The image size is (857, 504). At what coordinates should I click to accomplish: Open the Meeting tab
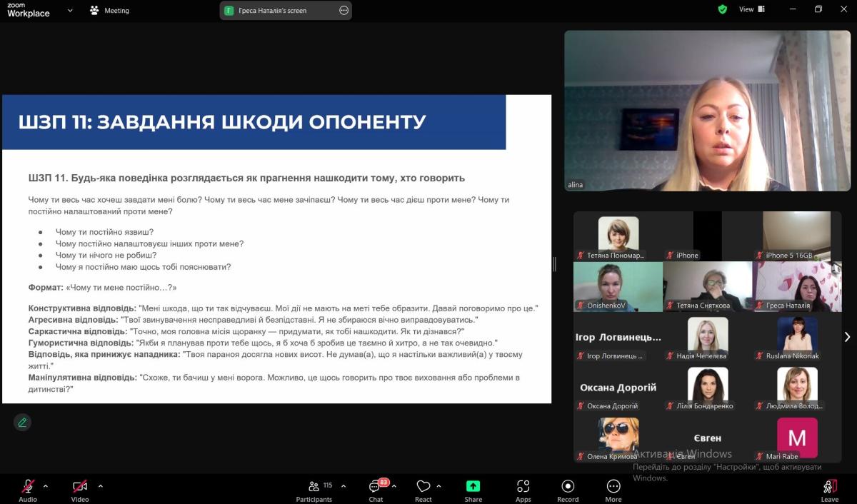pos(110,11)
